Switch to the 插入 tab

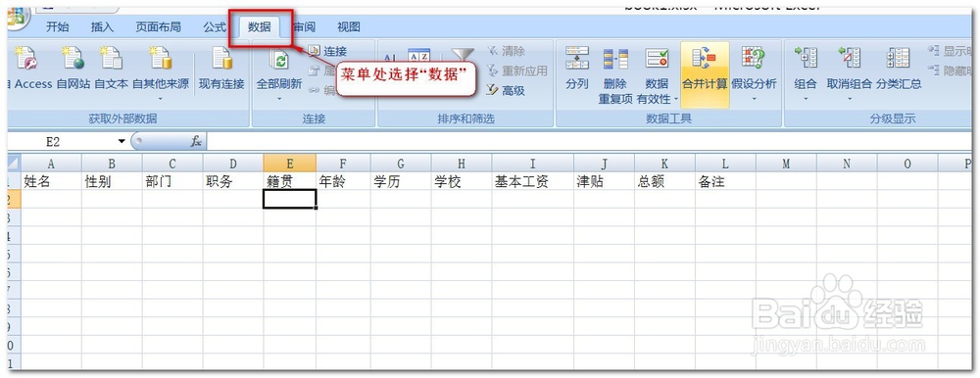pyautogui.click(x=103, y=26)
